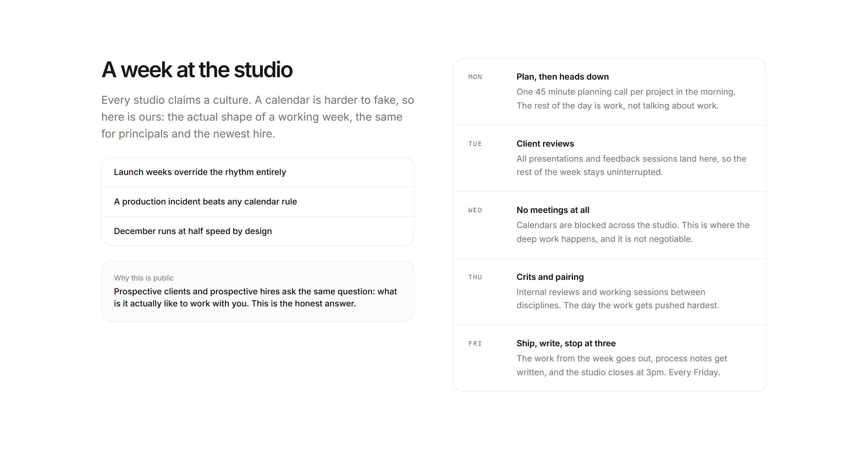Click the 'No meetings at all' title

553,210
